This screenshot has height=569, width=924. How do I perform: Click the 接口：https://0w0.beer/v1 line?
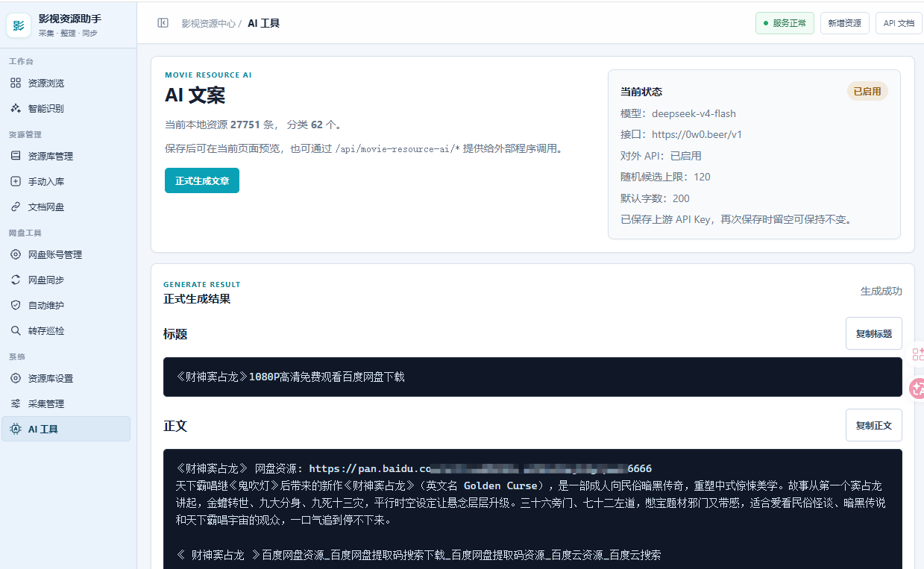pos(681,134)
